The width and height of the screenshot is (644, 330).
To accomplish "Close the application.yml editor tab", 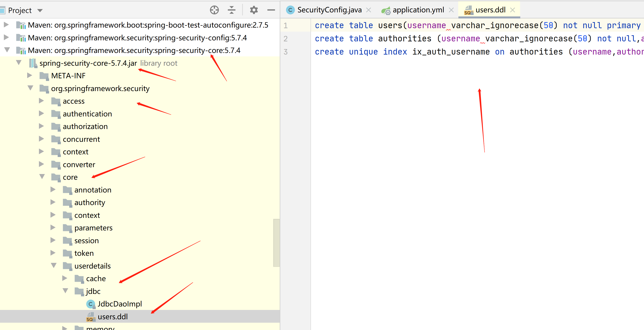I will [451, 10].
